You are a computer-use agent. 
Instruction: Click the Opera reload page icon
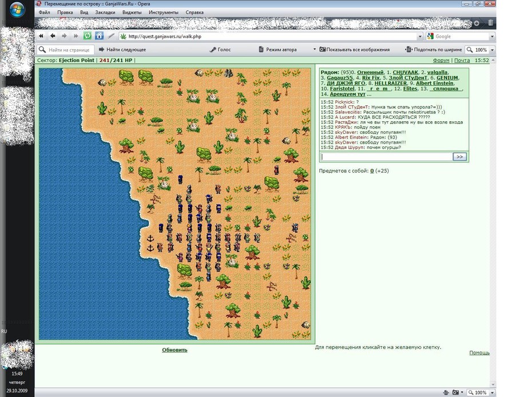point(88,36)
